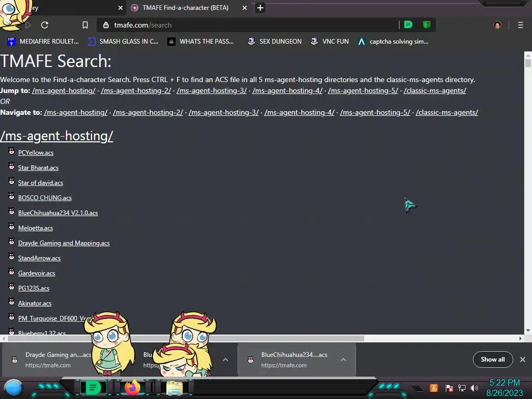
Task: Close the first browser tab
Action: tap(121, 8)
